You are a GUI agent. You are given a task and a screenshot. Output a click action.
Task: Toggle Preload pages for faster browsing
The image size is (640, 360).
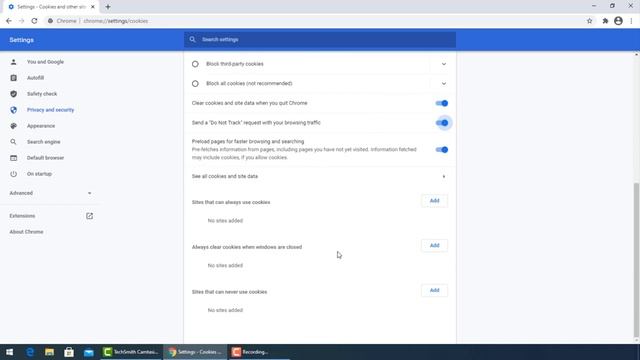[442, 150]
